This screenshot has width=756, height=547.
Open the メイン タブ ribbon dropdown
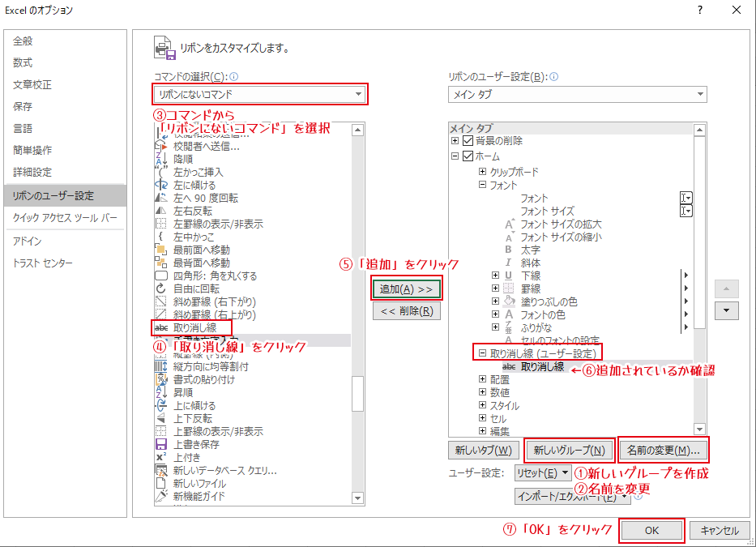[x=577, y=94]
